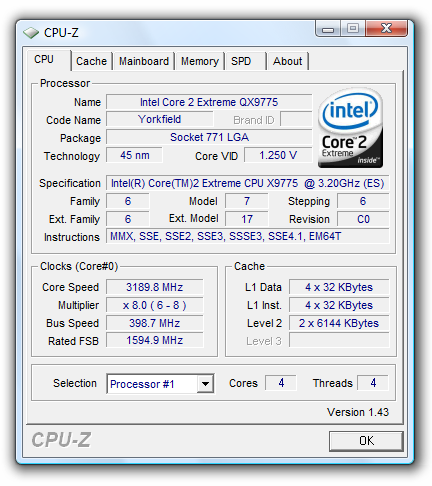
Task: Click the OK button
Action: pos(366,441)
